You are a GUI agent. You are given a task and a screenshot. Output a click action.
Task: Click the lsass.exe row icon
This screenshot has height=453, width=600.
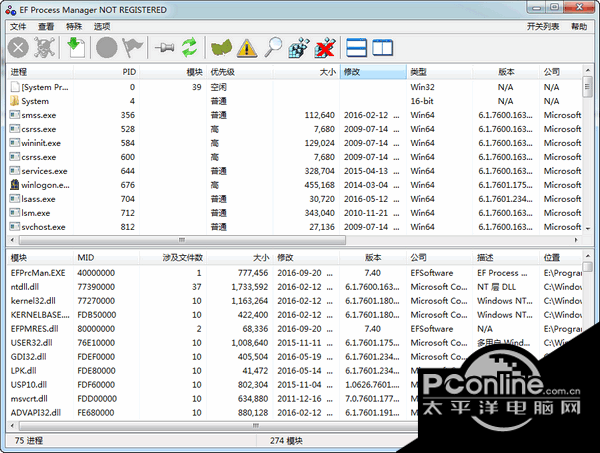pyautogui.click(x=15, y=199)
